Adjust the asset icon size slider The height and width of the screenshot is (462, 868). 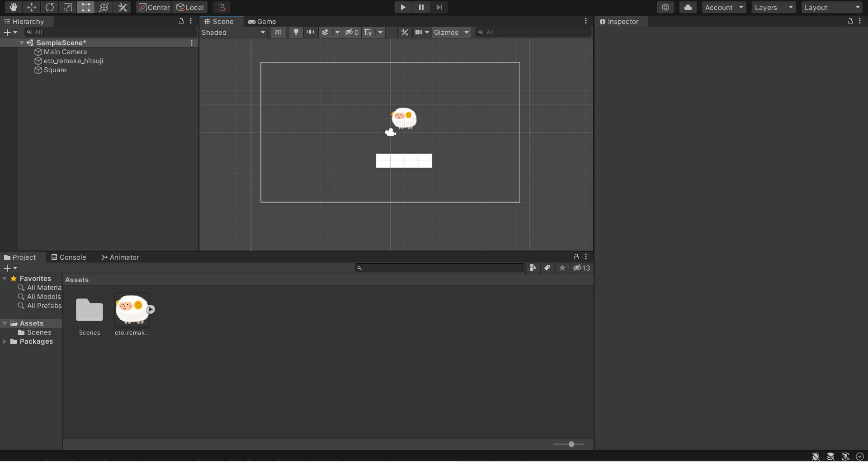[571, 444]
